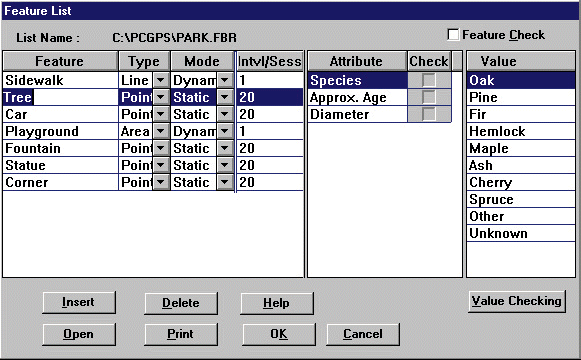Tick the Check box for Approx. Age attribute
Image resolution: width=581 pixels, height=360 pixels.
point(428,97)
